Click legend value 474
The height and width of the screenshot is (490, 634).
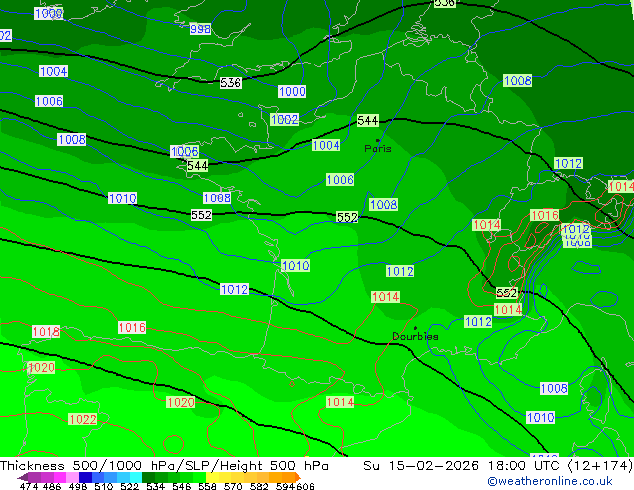[x=29, y=486]
